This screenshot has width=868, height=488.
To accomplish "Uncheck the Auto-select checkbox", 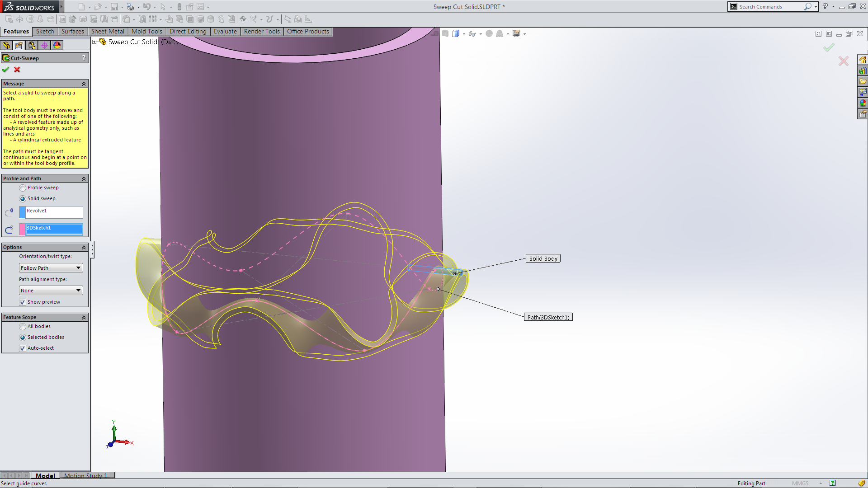I will [23, 348].
